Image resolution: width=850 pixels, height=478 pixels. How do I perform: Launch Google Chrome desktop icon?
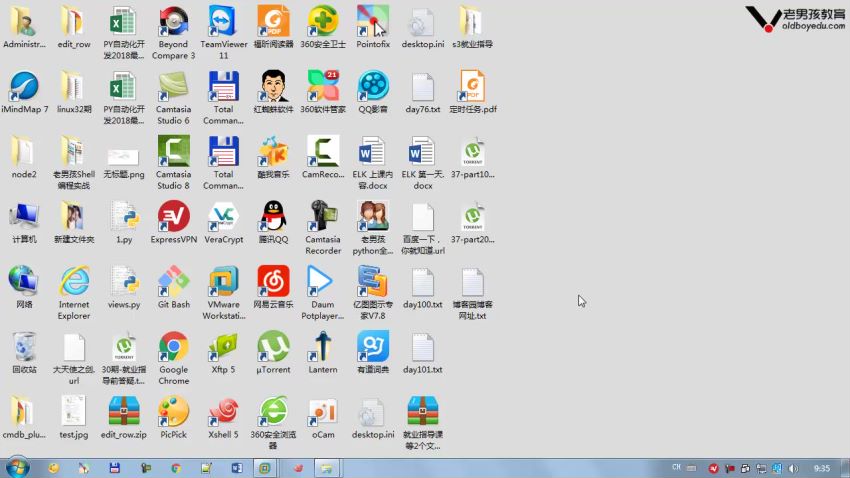173,358
